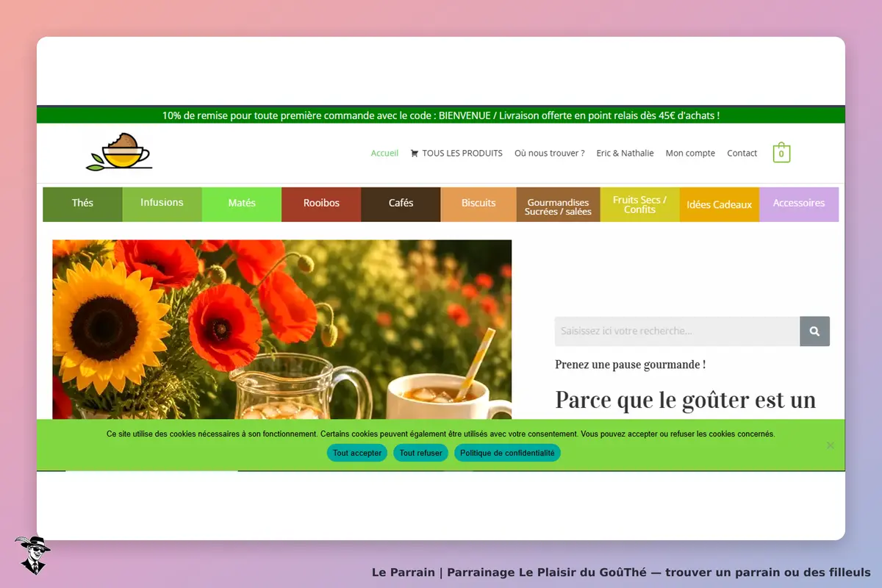Click the magnifier search button
The height and width of the screenshot is (588, 882).
pyautogui.click(x=814, y=331)
